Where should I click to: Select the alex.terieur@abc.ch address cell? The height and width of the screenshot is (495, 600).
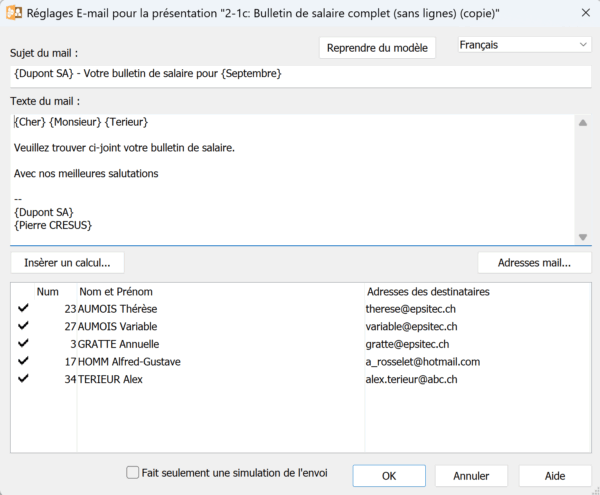[x=412, y=379]
